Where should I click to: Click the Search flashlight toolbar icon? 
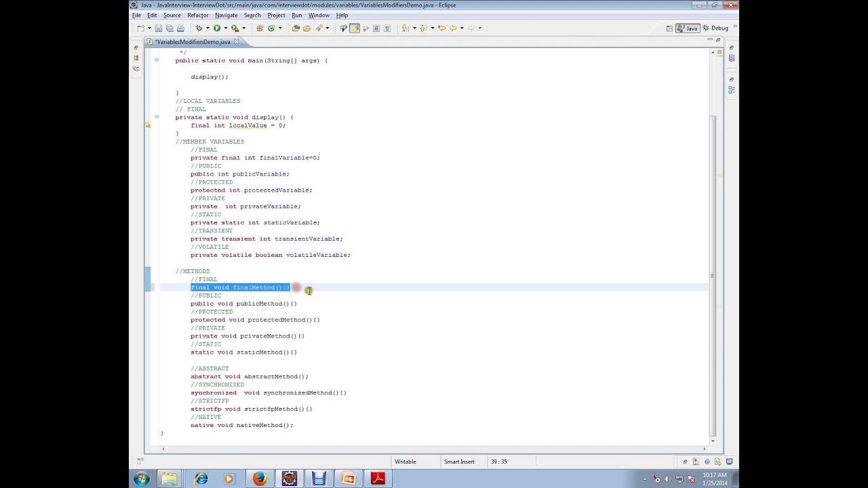click(x=318, y=28)
